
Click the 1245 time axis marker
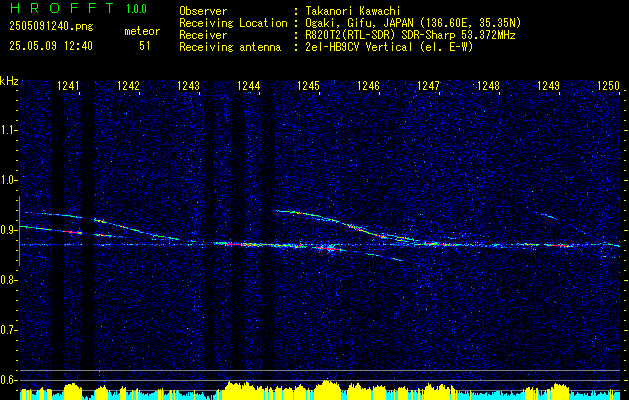[x=308, y=85]
